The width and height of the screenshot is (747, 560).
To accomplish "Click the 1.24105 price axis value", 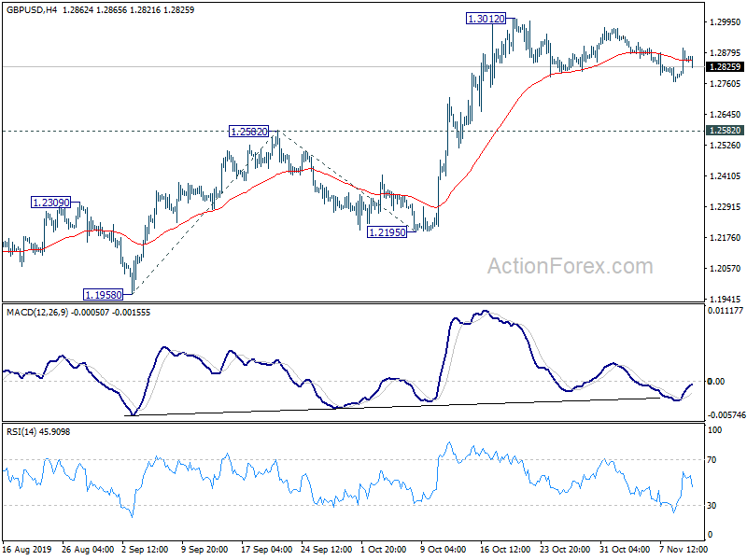I will (726, 176).
